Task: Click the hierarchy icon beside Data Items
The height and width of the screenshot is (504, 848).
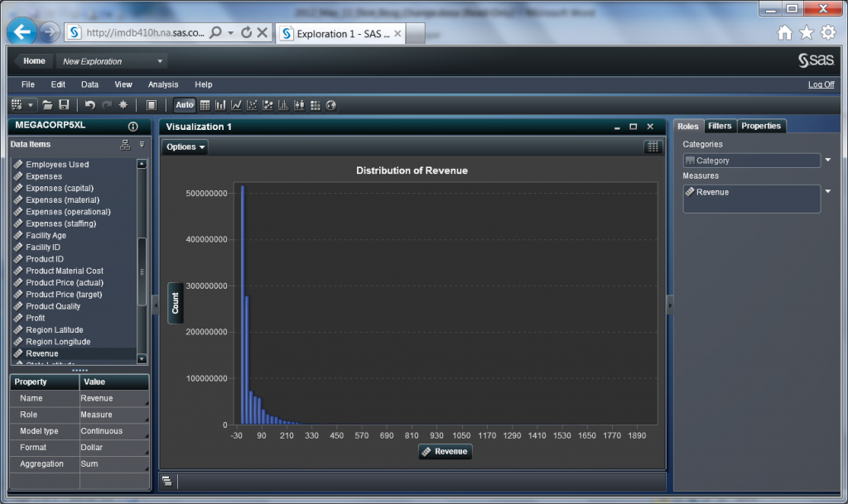Action: click(125, 145)
